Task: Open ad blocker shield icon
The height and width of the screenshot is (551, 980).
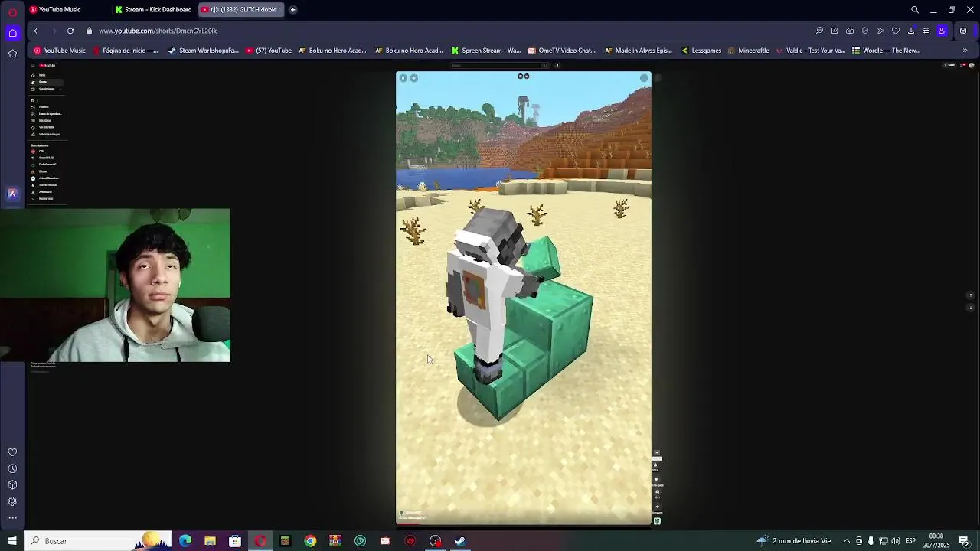Action: [x=865, y=31]
